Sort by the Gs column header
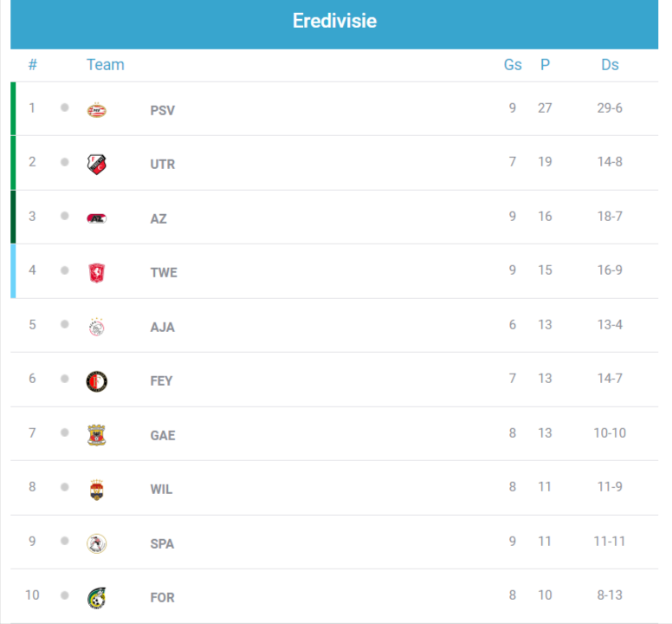The height and width of the screenshot is (624, 672). [x=513, y=64]
